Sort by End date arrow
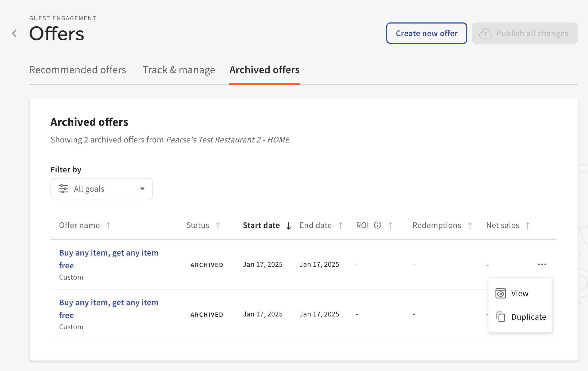Viewport: 588px width, 371px height. (340, 226)
